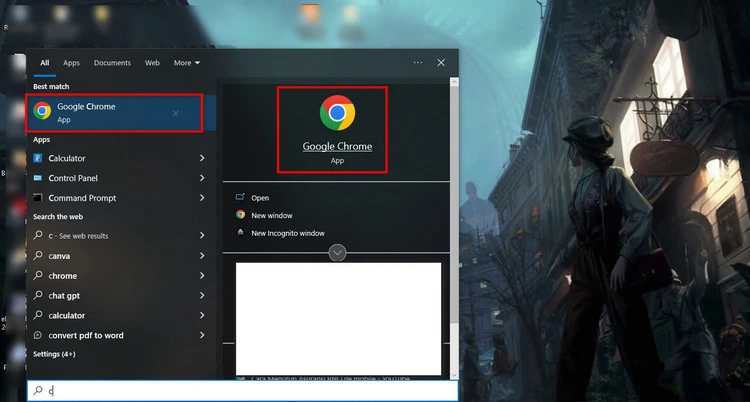Remove Google Chrome best match with X

click(176, 113)
